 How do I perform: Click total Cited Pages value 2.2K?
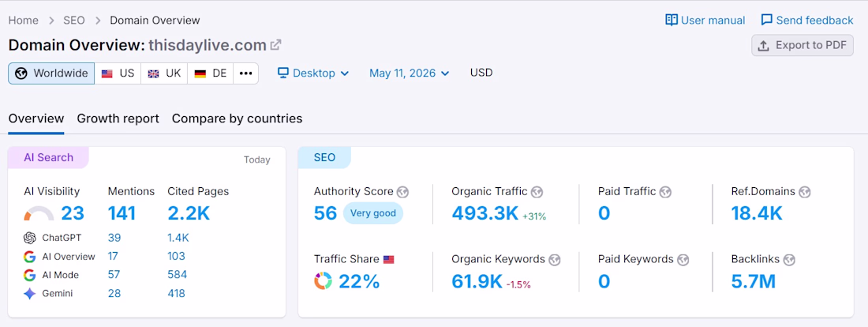pyautogui.click(x=189, y=213)
